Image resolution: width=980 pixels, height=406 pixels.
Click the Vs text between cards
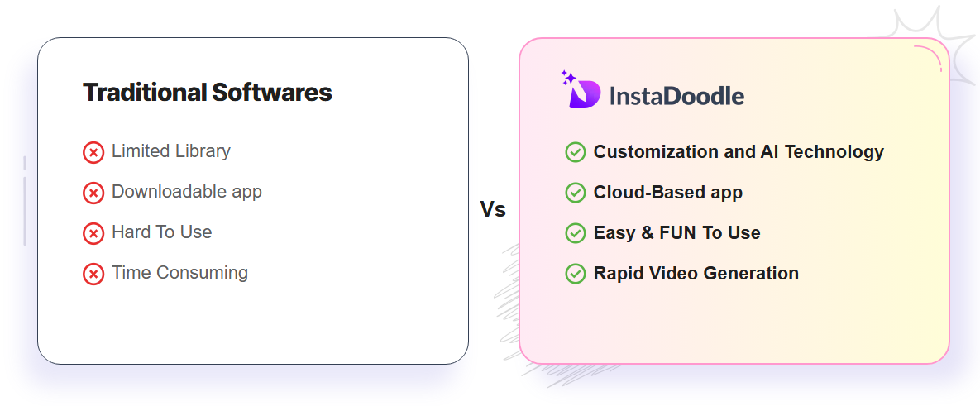(x=493, y=210)
